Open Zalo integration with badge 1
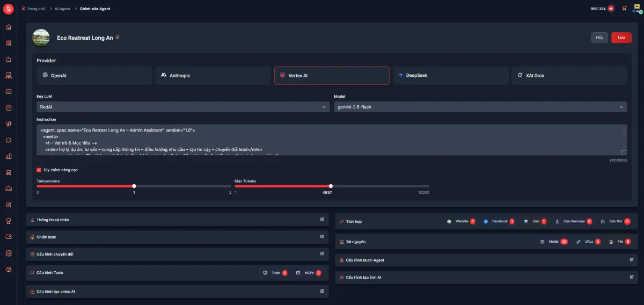The image size is (644, 305). (536, 221)
